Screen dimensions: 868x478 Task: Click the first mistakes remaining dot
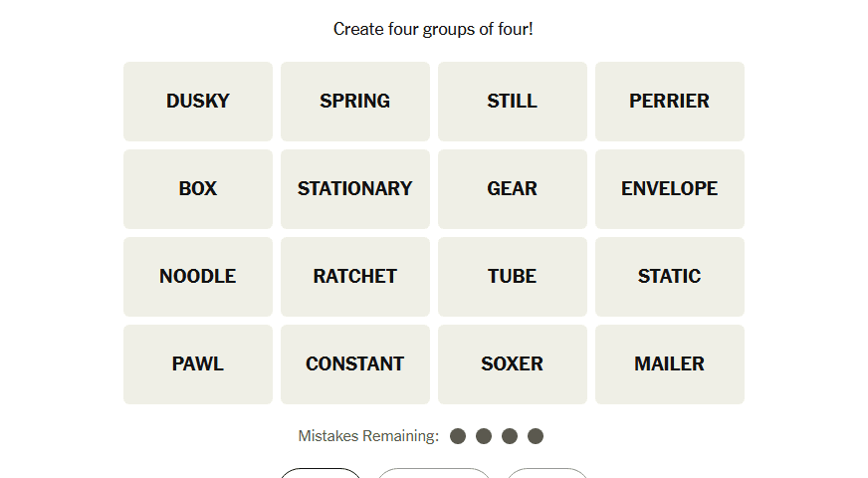(458, 436)
